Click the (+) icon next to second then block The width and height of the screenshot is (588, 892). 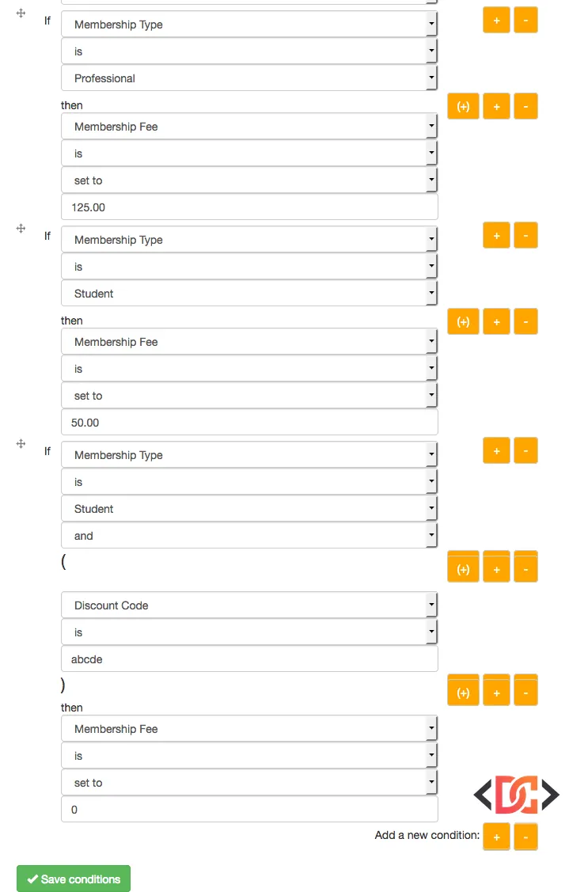point(463,321)
